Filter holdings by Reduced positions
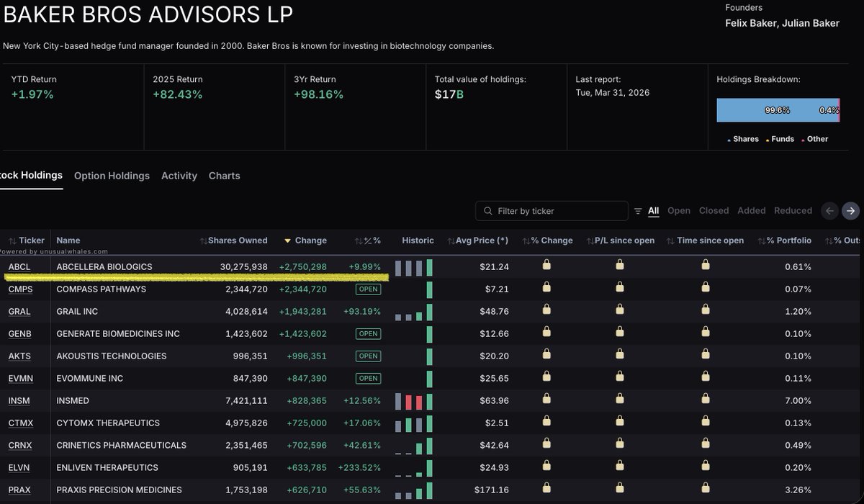Screen dimensions: 864x504 point(793,211)
